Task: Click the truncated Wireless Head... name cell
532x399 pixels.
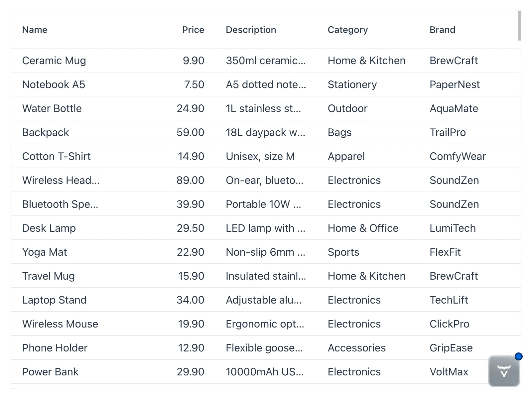Action: pyautogui.click(x=61, y=180)
